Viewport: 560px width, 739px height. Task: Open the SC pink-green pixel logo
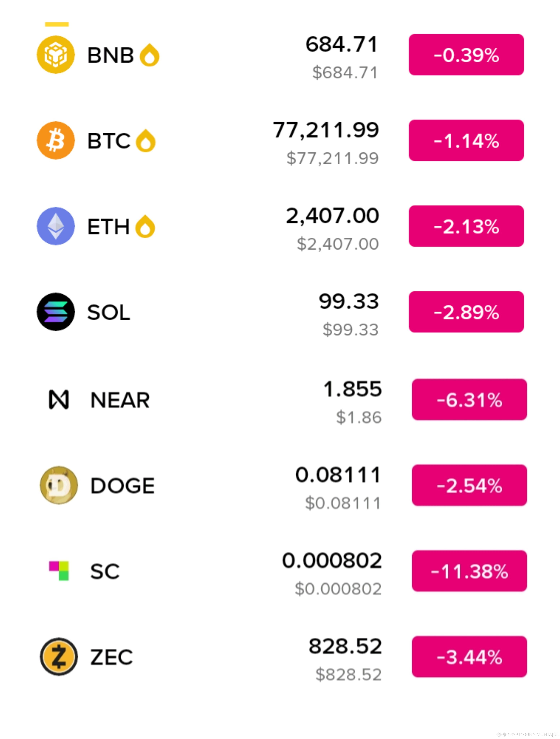pos(59,571)
